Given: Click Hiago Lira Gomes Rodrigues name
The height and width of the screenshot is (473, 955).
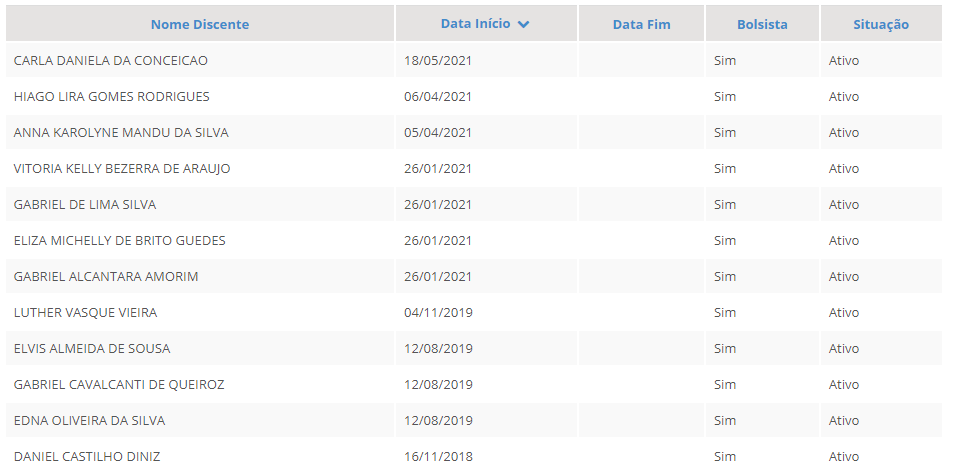Looking at the screenshot, I should click(x=112, y=96).
